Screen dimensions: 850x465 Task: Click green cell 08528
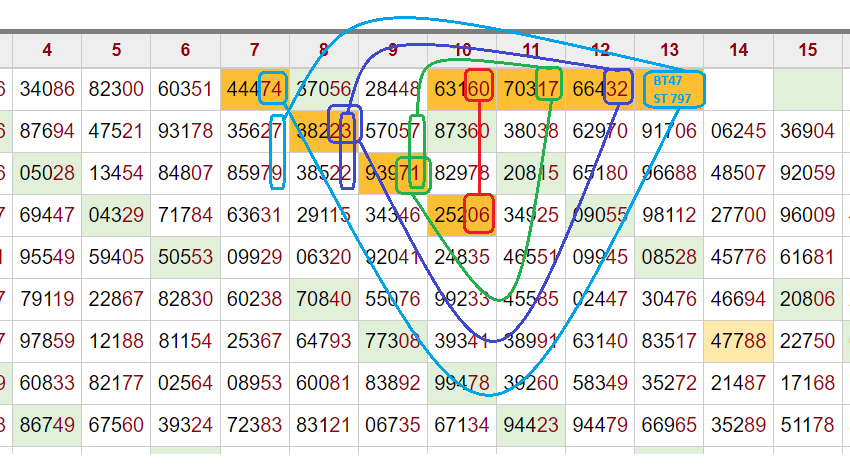pos(669,256)
